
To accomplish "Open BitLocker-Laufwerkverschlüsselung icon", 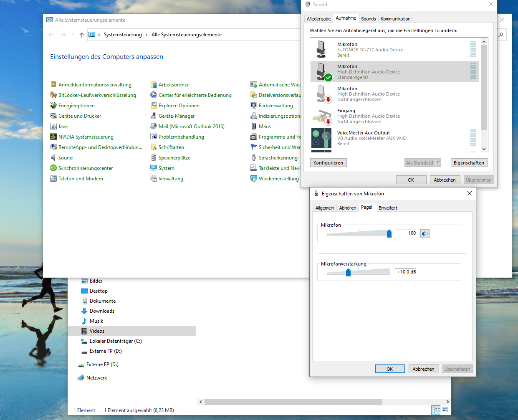I will 53,95.
